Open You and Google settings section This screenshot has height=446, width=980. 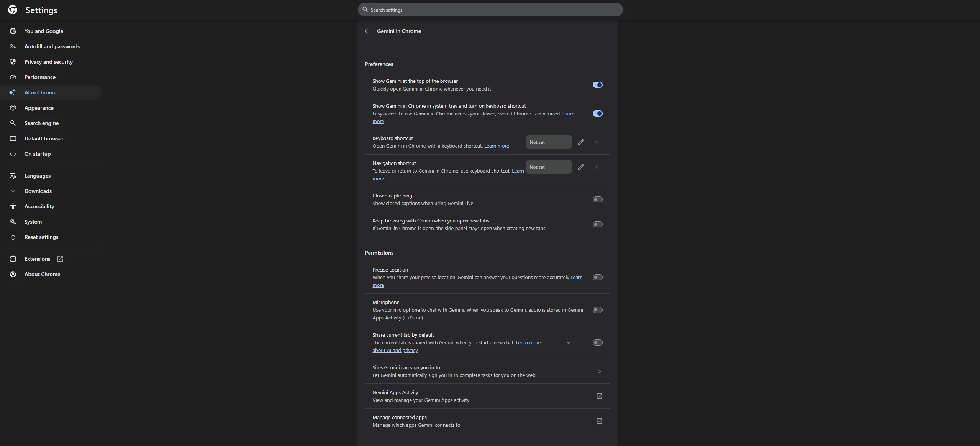(51, 31)
